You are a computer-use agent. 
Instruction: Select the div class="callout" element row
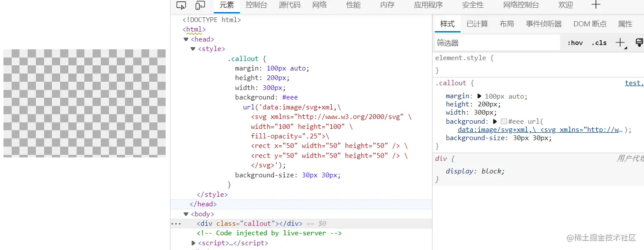(x=301, y=224)
